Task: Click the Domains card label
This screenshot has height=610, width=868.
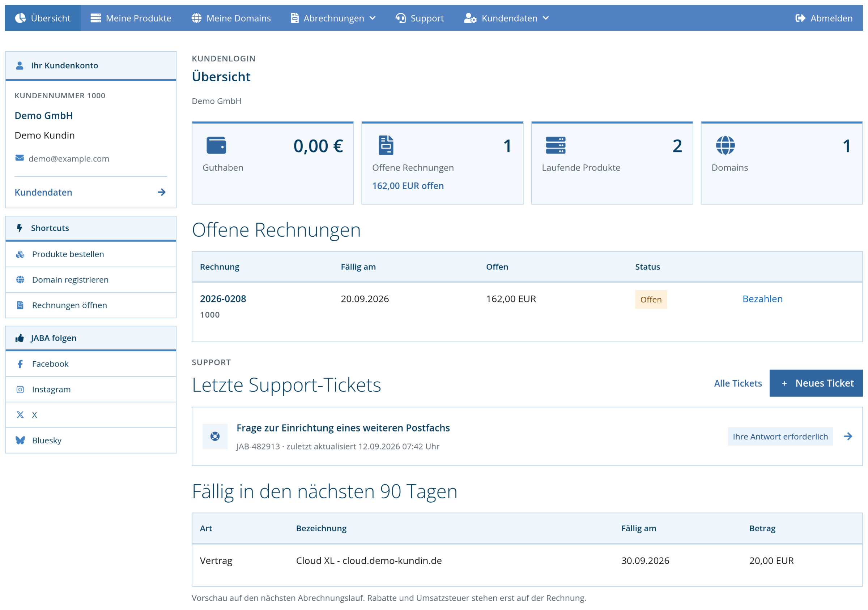Action: [729, 168]
